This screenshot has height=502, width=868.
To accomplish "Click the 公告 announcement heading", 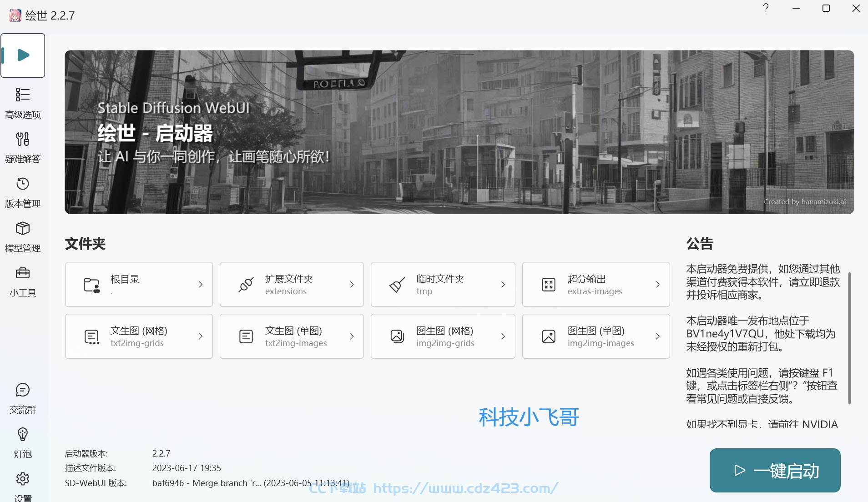I will pos(700,244).
